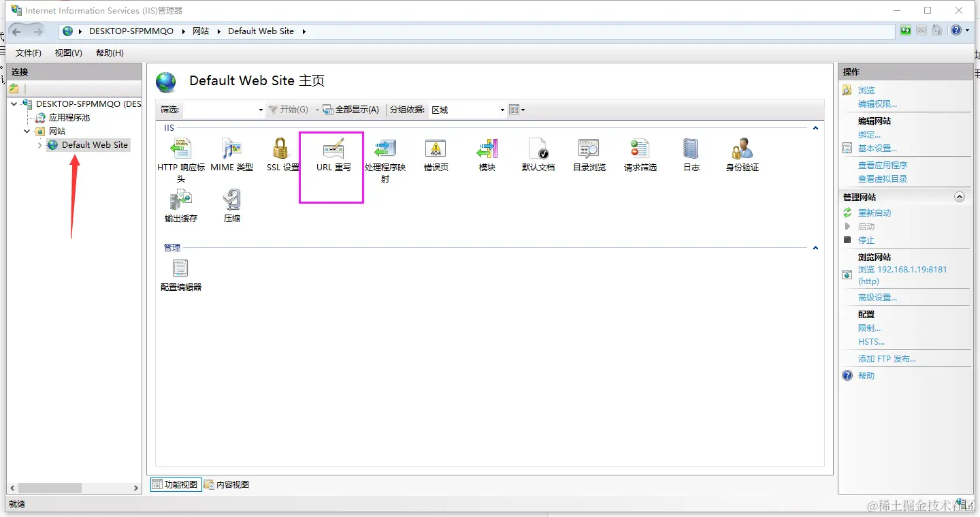This screenshot has width=980, height=517.
Task: Click the forward navigation arrow
Action: tap(37, 31)
